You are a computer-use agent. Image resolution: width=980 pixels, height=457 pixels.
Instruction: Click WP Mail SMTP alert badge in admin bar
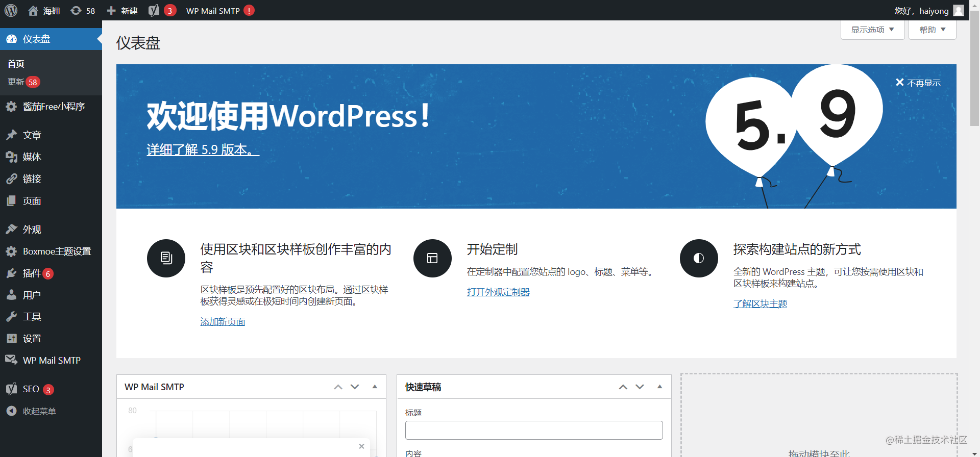pyautogui.click(x=249, y=11)
